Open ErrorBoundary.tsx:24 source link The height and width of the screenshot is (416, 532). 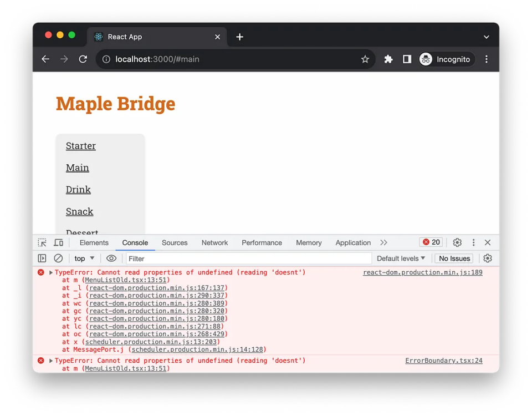pyautogui.click(x=444, y=361)
